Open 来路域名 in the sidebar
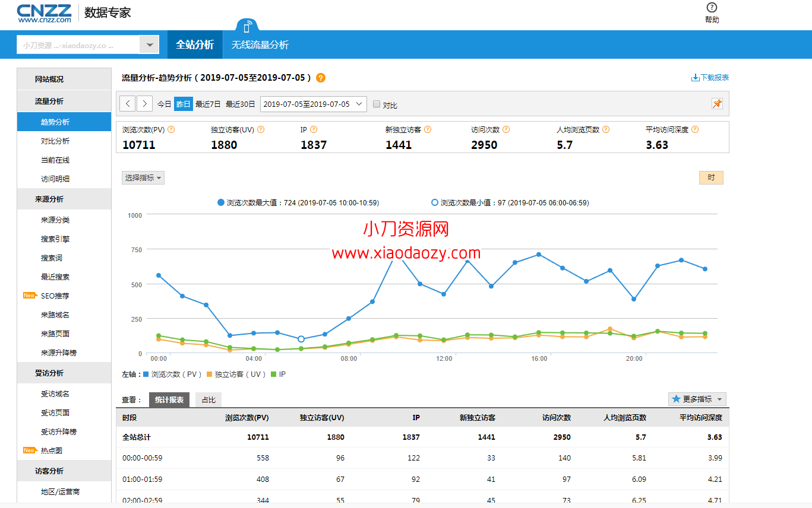Viewport: 812px width, 508px height. (55, 315)
